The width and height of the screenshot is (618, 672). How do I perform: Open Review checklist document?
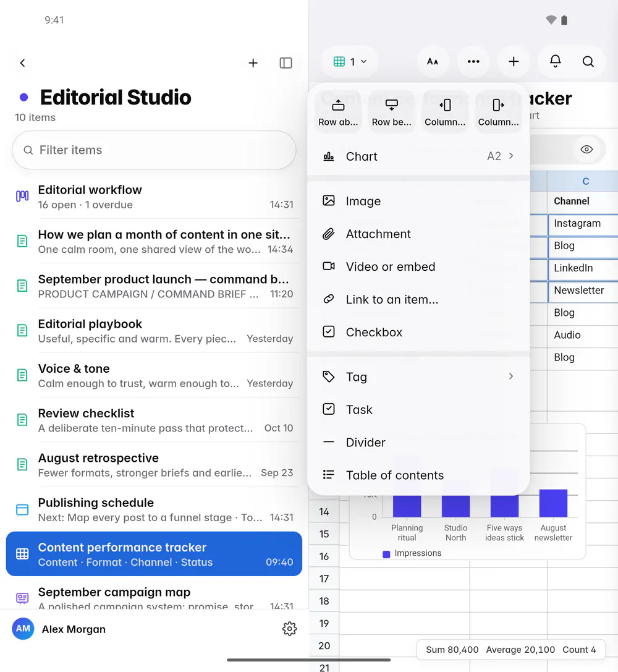[x=154, y=420]
